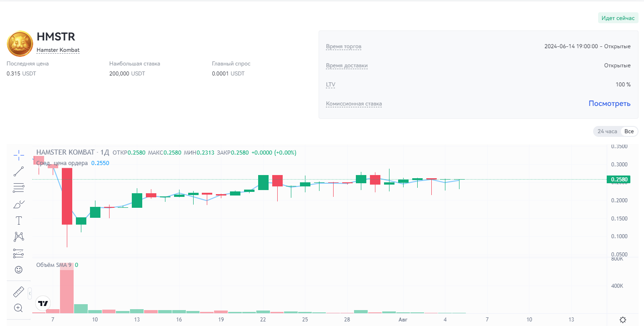The width and height of the screenshot is (644, 336).
Task: Click the Время торгов label
Action: (344, 46)
